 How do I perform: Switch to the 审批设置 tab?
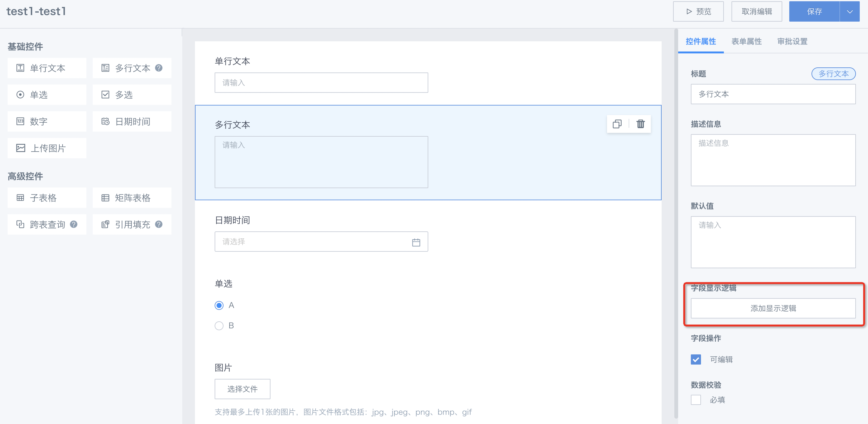(792, 42)
